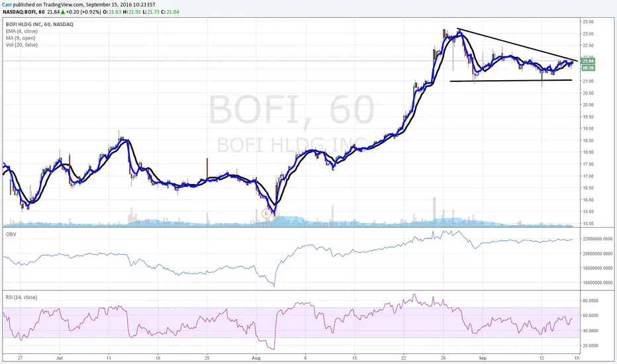Click the 'OBV' pane label
This screenshot has height=364, width=617.
[x=11, y=234]
